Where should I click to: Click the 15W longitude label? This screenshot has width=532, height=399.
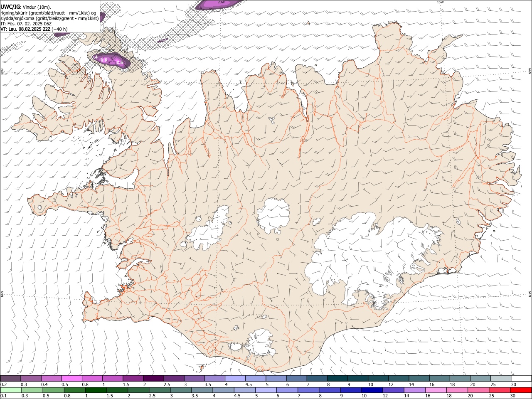coord(440,2)
